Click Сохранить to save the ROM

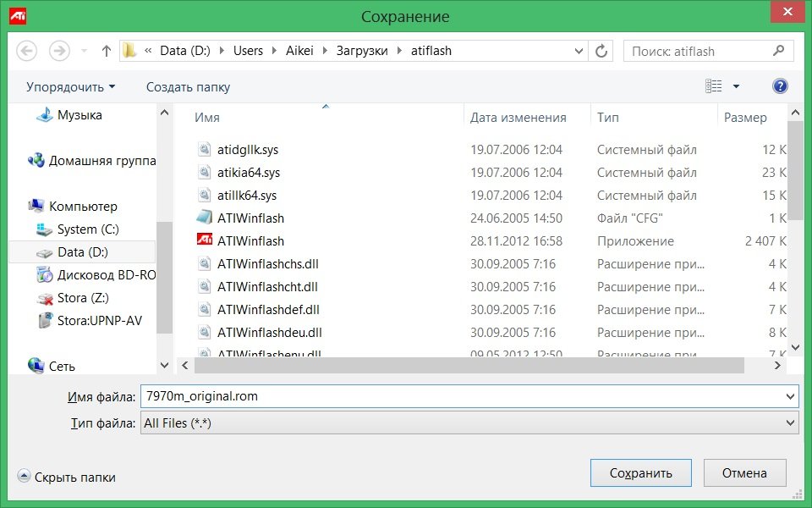point(640,472)
